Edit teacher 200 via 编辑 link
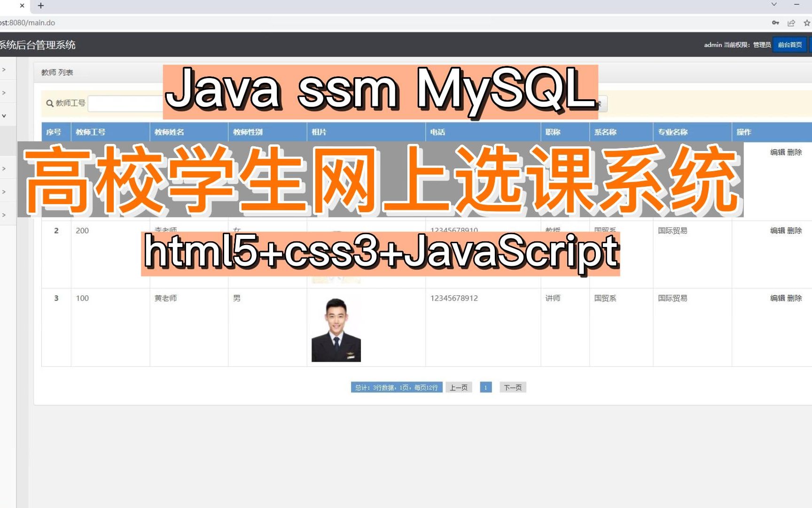This screenshot has width=812, height=508. 778,230
